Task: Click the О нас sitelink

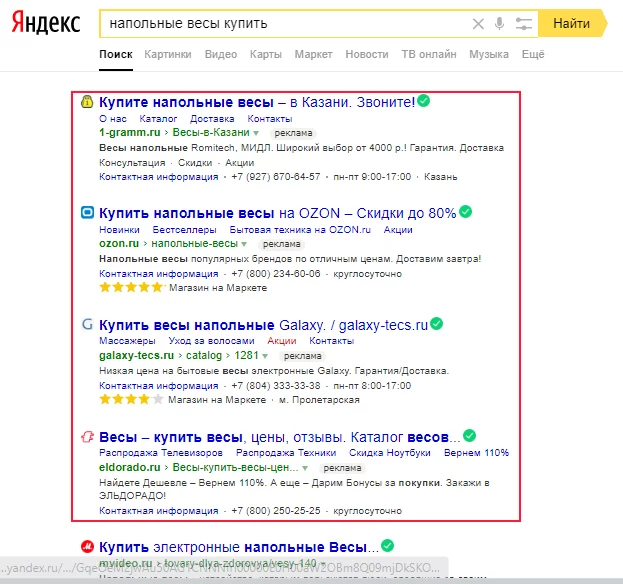Action: click(113, 118)
